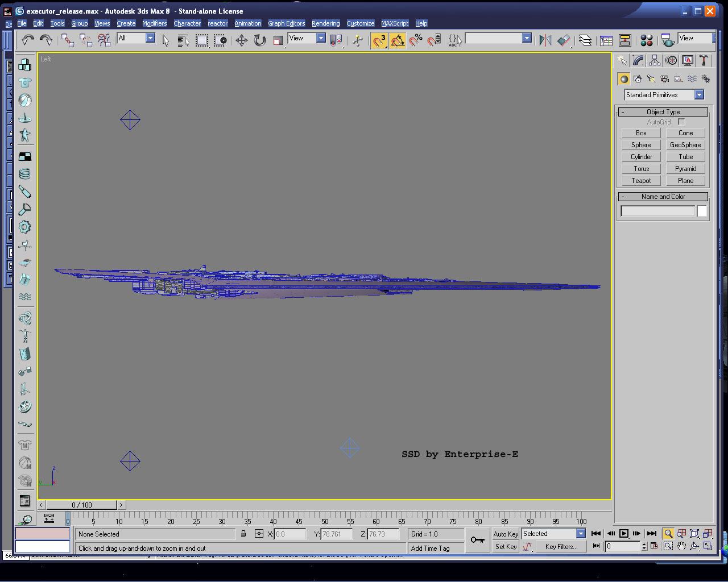Click the Torus button

coord(641,169)
